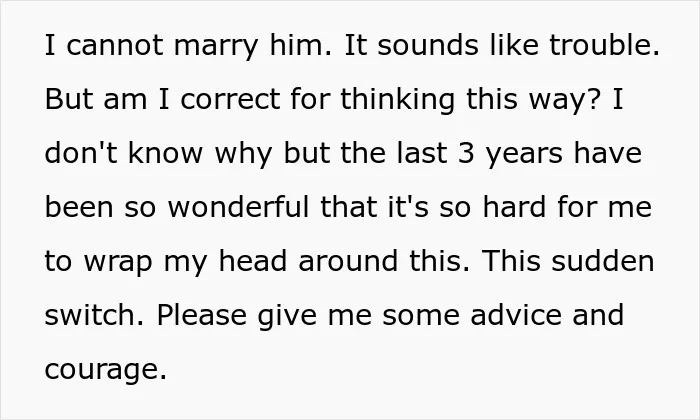The width and height of the screenshot is (700, 420).
Task: Click the word 'switch.'
Action: [95, 315]
